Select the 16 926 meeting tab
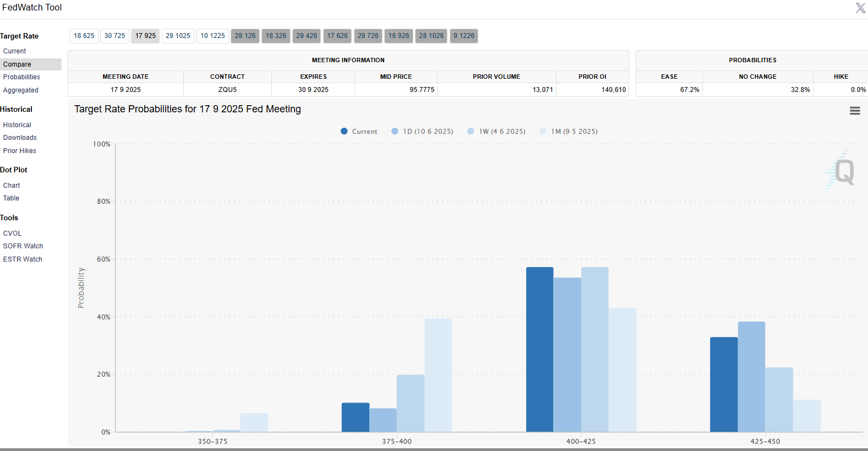The image size is (868, 451). pyautogui.click(x=398, y=36)
